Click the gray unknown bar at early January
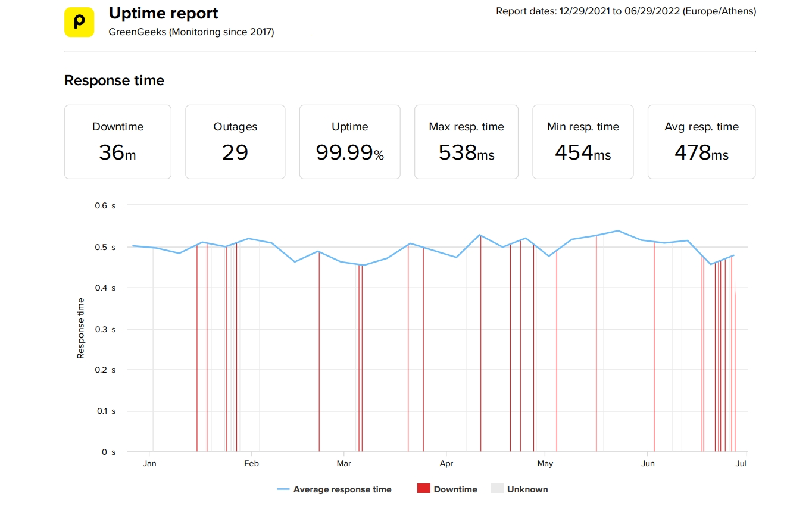812x506 pixels. [153, 350]
